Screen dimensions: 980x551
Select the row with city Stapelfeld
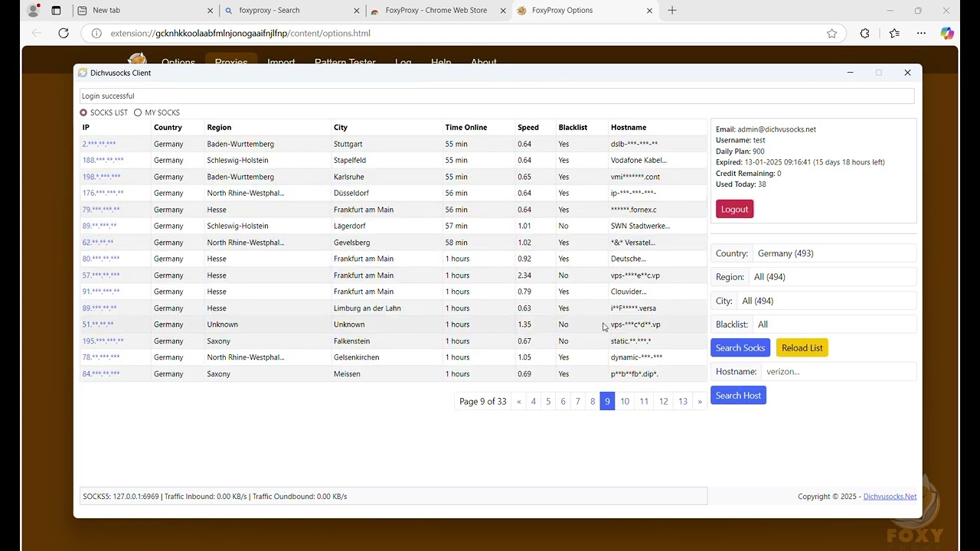(x=394, y=161)
